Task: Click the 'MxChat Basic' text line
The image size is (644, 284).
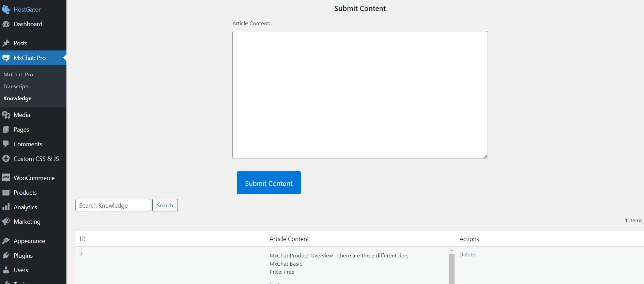Action: [x=286, y=264]
